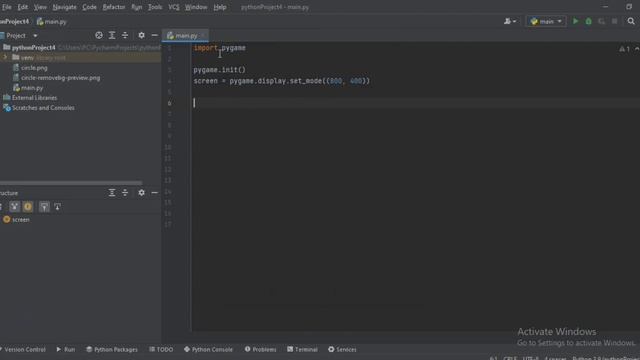Image resolution: width=640 pixels, height=360 pixels.
Task: Place cursor on the import pygame line
Action: tap(220, 48)
